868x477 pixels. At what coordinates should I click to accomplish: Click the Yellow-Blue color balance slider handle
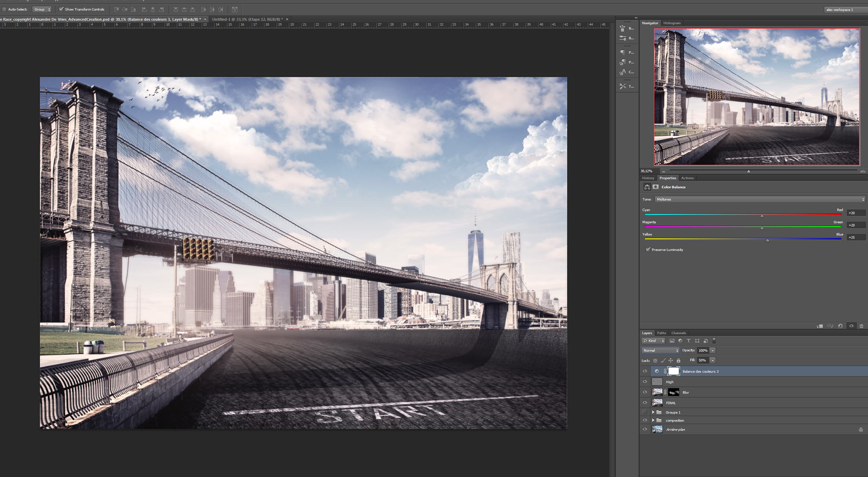coord(767,241)
